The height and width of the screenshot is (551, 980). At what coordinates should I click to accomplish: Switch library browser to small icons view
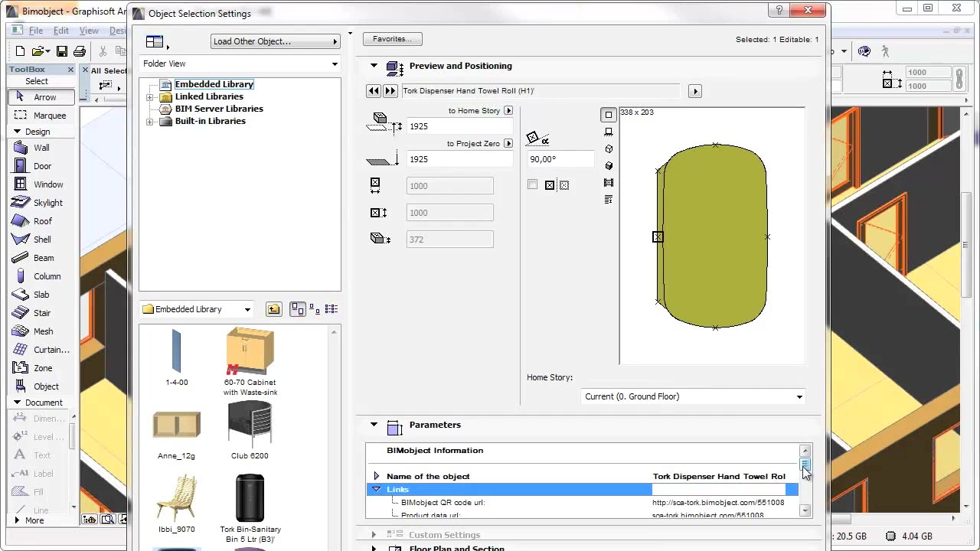point(315,309)
